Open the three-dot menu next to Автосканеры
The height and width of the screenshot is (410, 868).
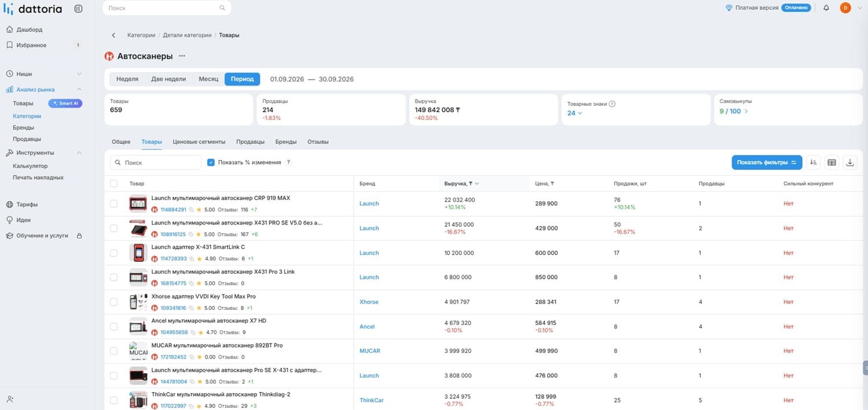182,56
